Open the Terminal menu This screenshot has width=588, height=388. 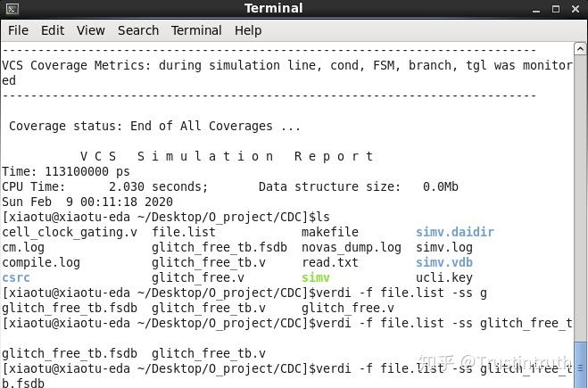pos(196,30)
